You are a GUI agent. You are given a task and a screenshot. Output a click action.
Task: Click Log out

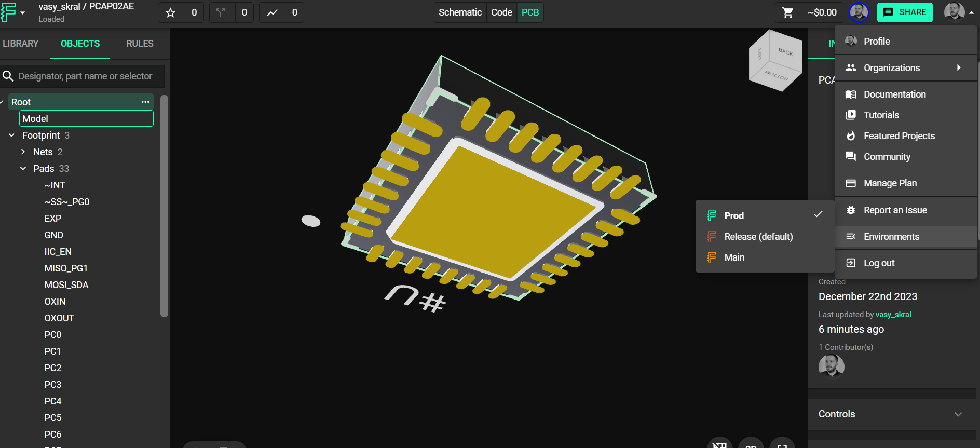tap(905, 263)
